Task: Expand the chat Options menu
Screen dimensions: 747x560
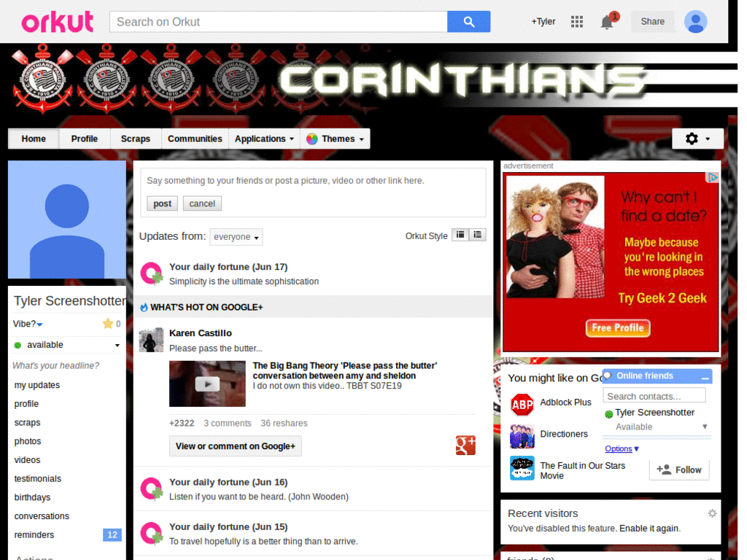Action: tap(622, 448)
